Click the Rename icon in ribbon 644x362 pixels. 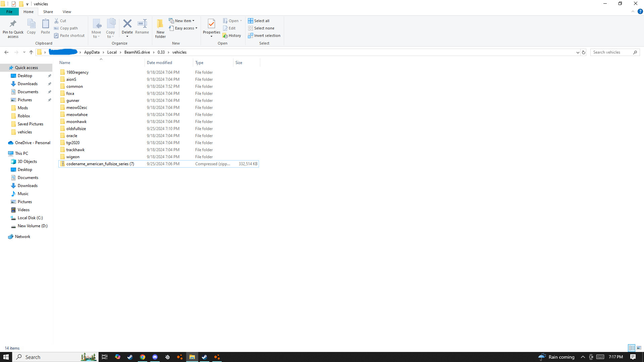click(142, 24)
